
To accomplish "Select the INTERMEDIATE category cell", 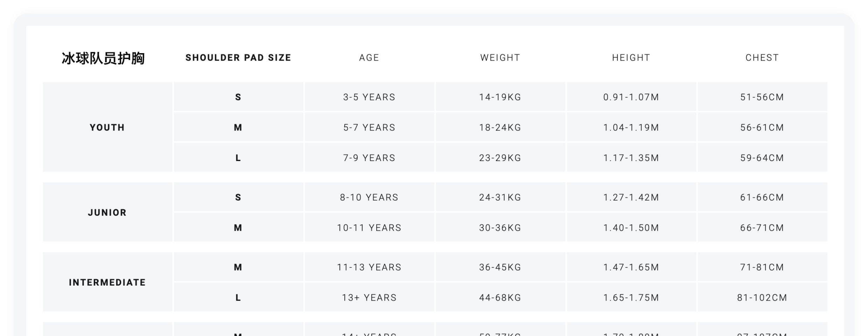I will coord(107,282).
